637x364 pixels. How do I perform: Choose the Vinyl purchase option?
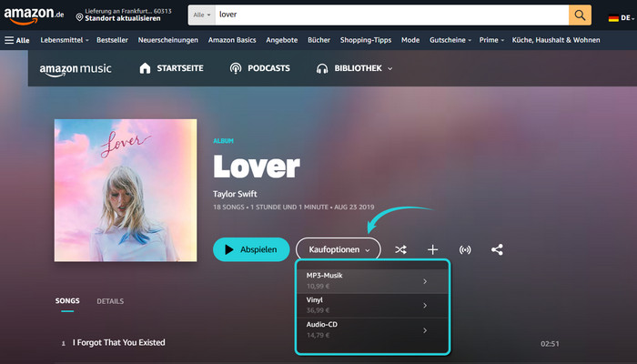[x=371, y=306]
